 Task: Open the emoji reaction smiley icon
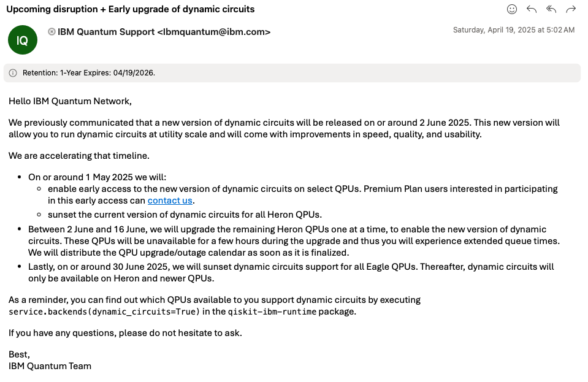(511, 9)
